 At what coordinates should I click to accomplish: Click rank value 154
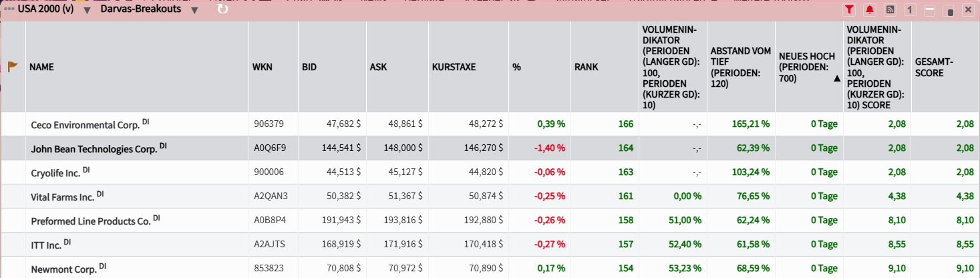626,269
